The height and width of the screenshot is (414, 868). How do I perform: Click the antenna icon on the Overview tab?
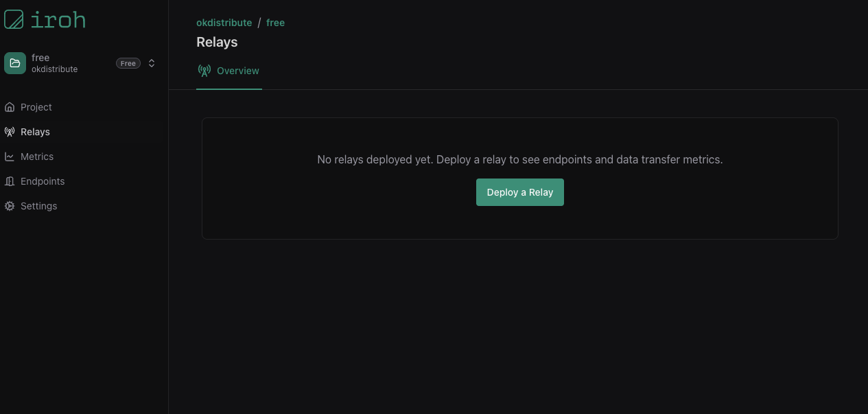[204, 70]
